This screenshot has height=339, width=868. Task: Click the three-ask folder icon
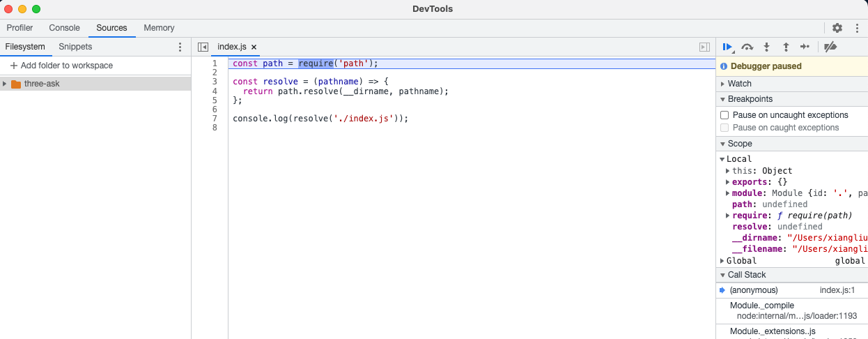16,84
